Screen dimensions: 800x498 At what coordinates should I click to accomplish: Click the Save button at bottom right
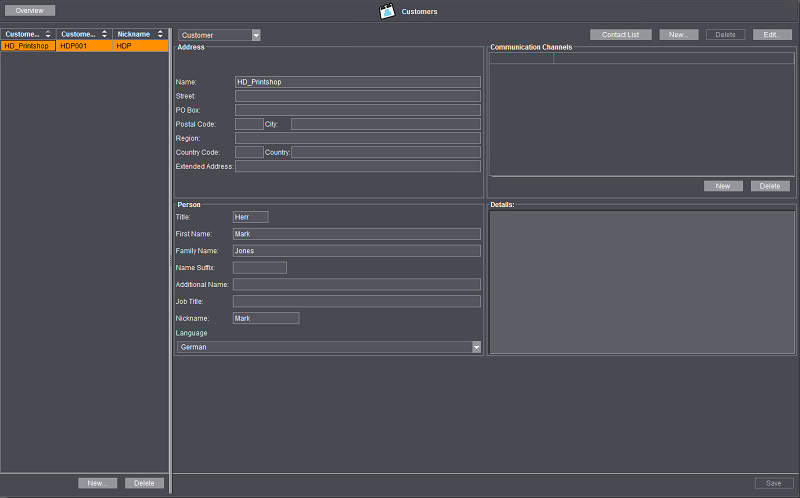pos(773,483)
